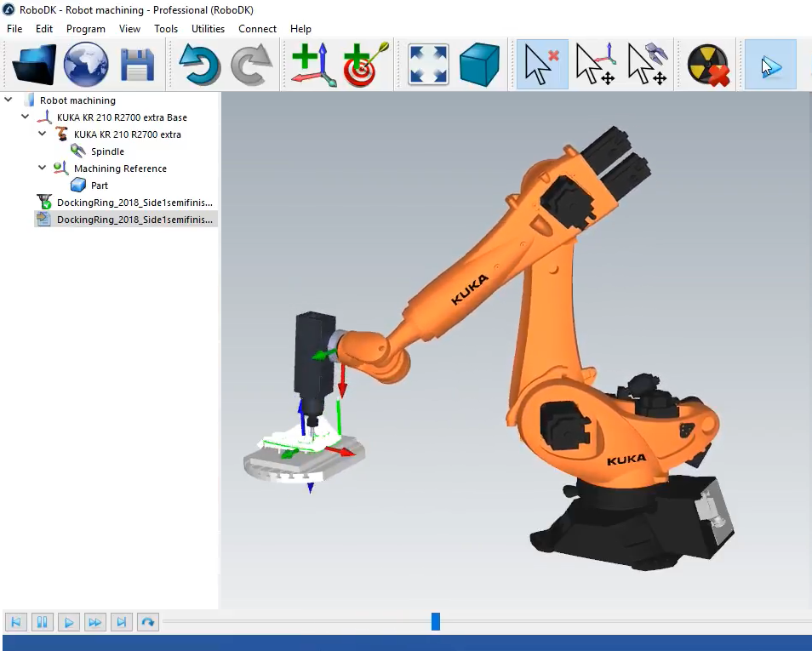Viewport: 812px width, 651px height.
Task: Toggle fast simulation with the radioactive icon
Action: point(706,64)
